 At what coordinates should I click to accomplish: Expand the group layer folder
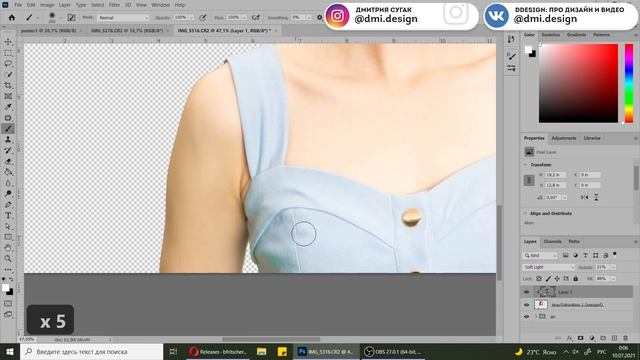536,316
